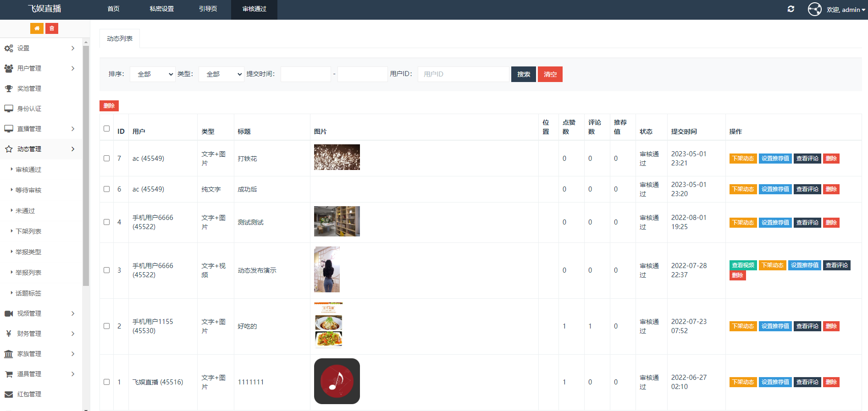Open the 排序 dropdown
The height and width of the screenshot is (411, 868).
click(x=153, y=74)
